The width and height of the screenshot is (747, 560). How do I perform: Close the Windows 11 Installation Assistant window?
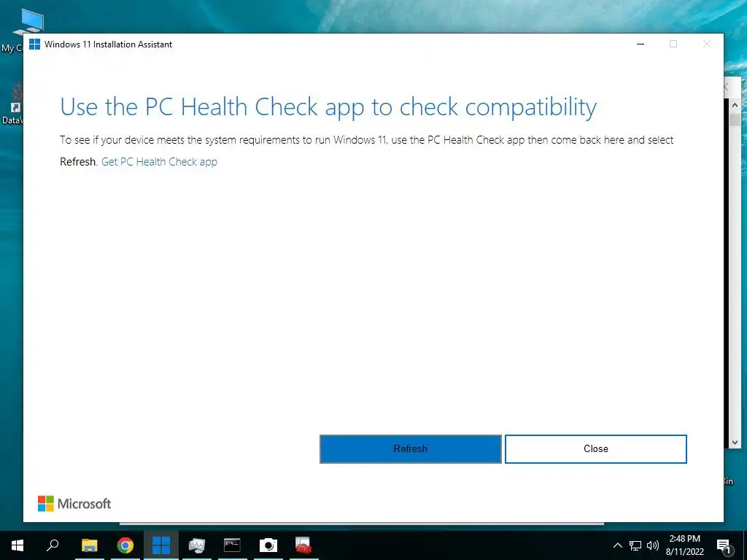[x=706, y=44]
